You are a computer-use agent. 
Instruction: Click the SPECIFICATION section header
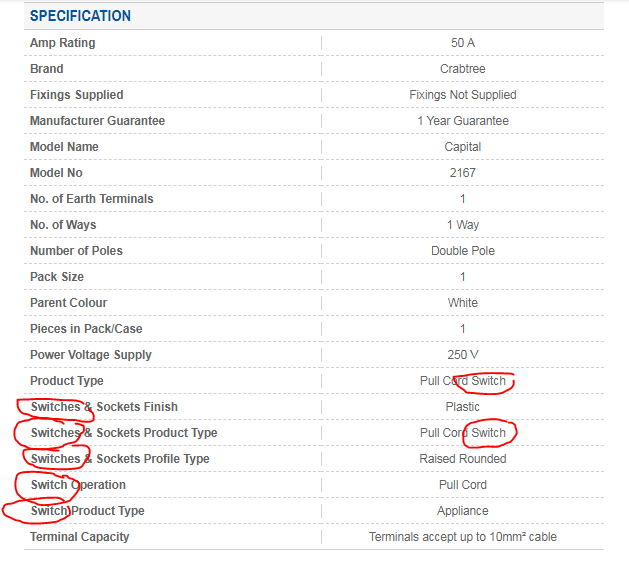pos(80,16)
